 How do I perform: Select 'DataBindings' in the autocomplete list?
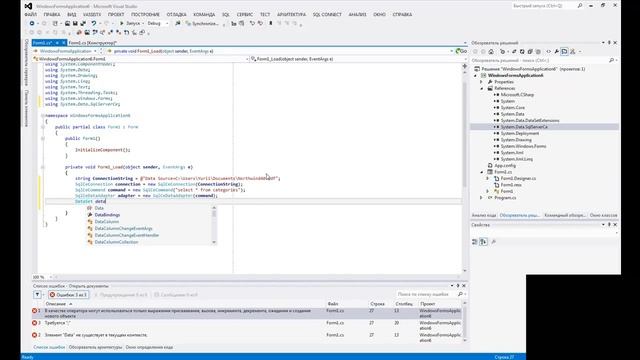tap(107, 215)
